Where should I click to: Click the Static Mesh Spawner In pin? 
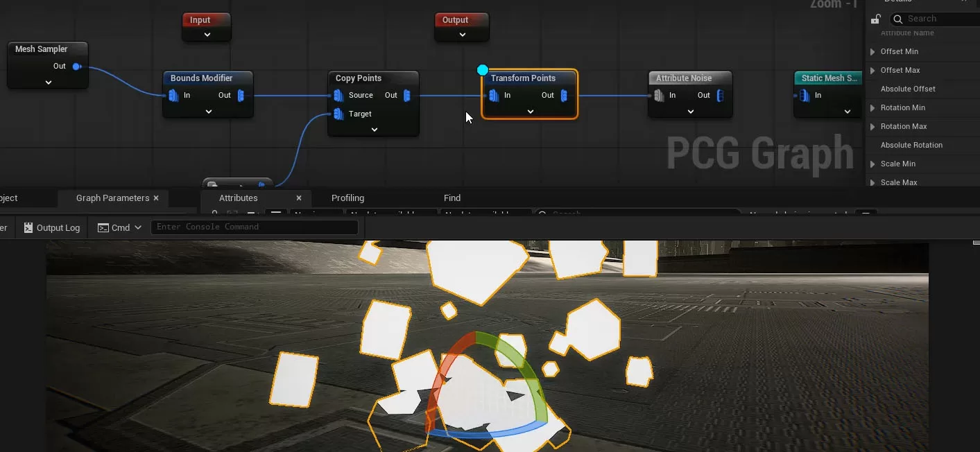click(805, 95)
